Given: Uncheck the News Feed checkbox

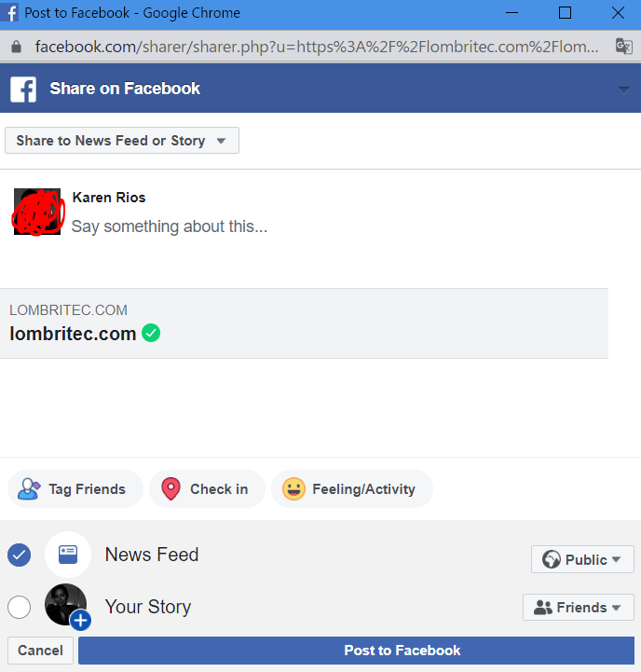Looking at the screenshot, I should coord(19,555).
